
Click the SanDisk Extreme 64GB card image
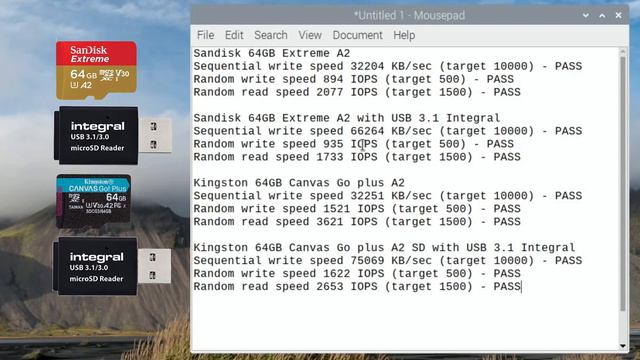pyautogui.click(x=96, y=70)
